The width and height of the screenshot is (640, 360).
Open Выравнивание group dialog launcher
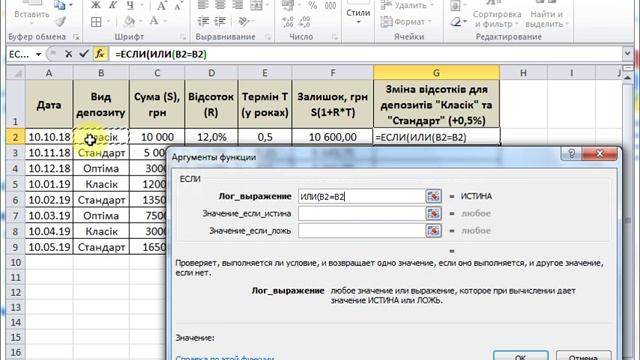(268, 37)
